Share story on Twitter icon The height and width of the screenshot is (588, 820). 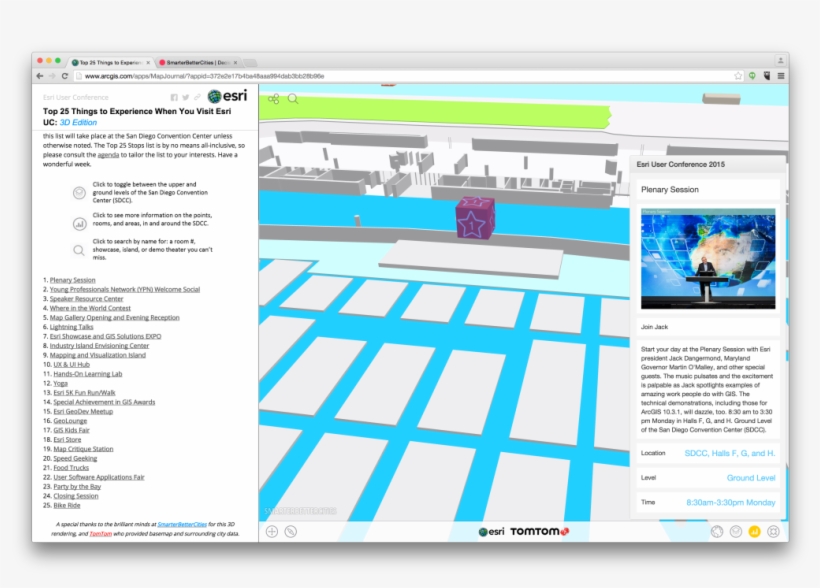point(186,97)
